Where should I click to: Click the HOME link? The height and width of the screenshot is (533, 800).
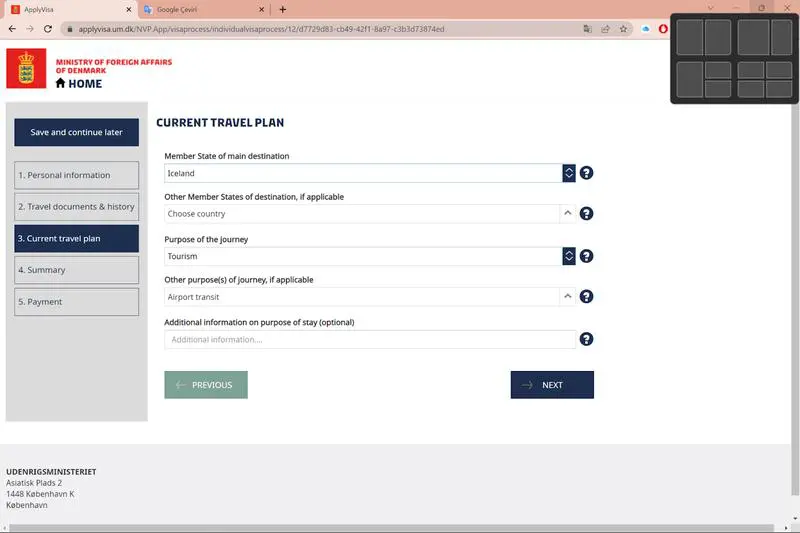(x=85, y=84)
